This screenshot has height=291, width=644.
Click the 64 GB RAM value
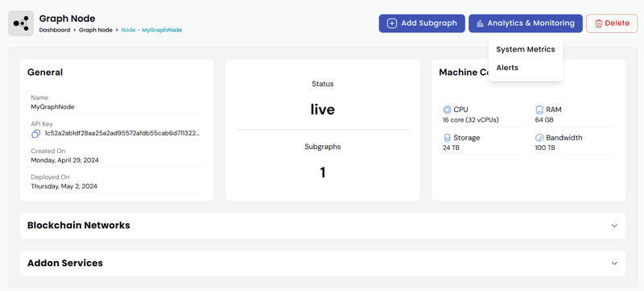[544, 120]
